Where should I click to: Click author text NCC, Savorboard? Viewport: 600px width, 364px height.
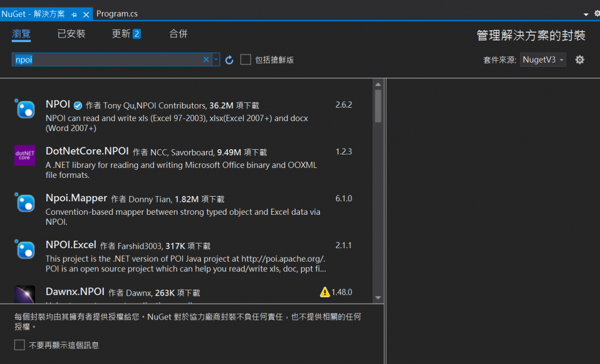(182, 153)
